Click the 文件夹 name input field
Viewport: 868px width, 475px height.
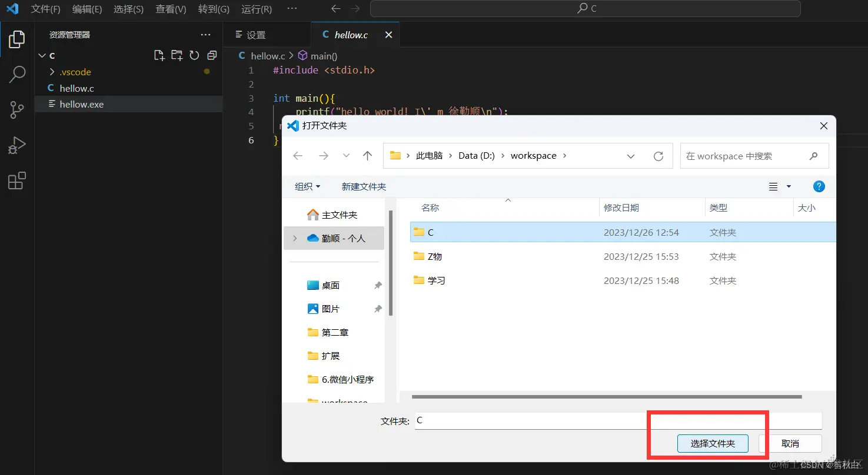618,421
